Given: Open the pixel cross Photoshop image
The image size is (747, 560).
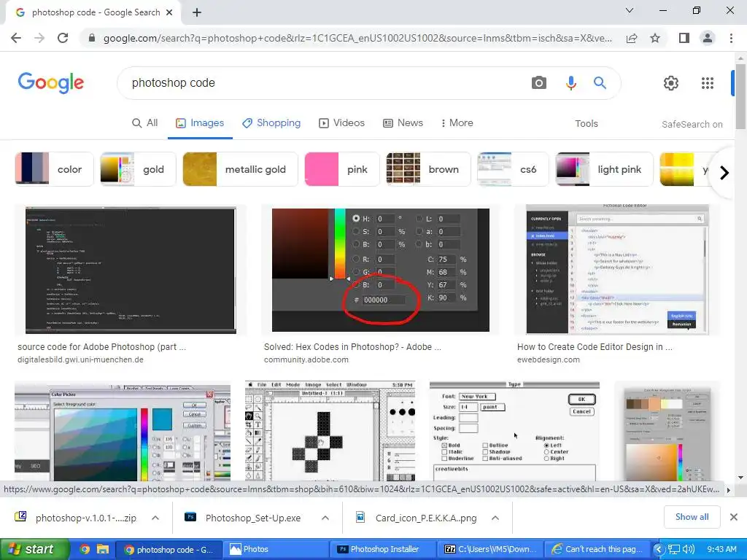Looking at the screenshot, I should pos(330,431).
